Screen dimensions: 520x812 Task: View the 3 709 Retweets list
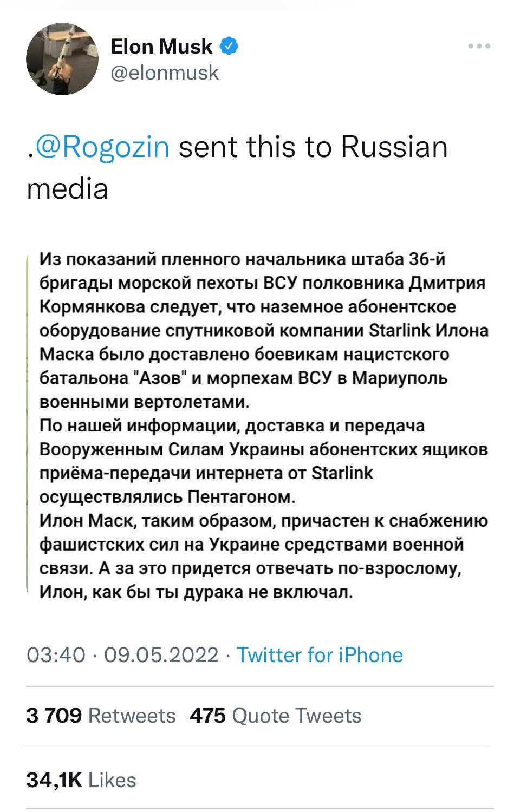coord(101,716)
